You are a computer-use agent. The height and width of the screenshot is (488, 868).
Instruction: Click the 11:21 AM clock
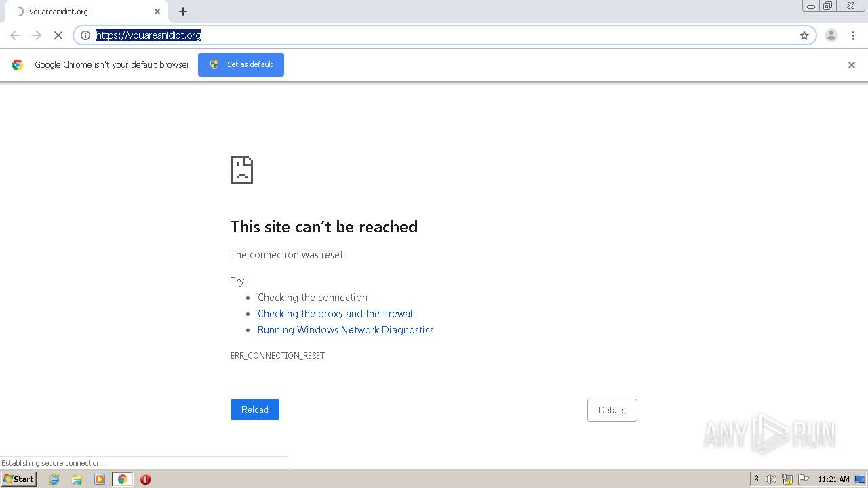(833, 479)
